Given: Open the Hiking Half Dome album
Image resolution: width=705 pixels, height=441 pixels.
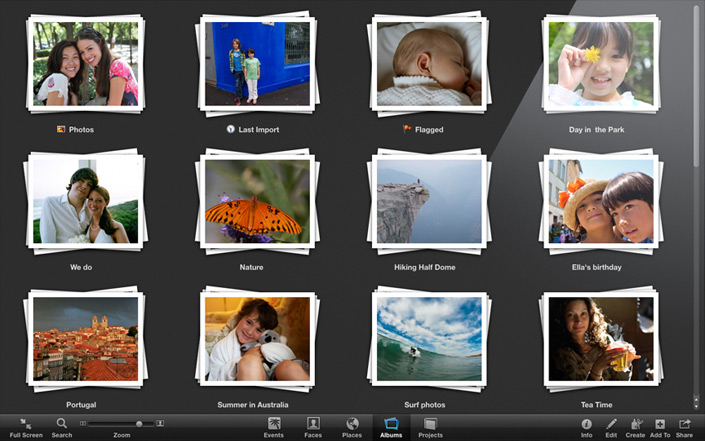Looking at the screenshot, I should pos(429,201).
